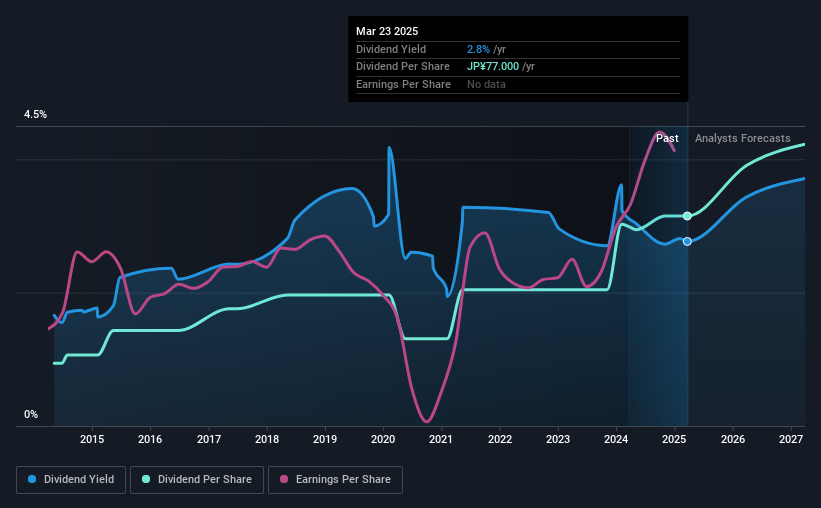Click the teal Dividend Per Share legend dot
This screenshot has height=508, width=821.
click(x=146, y=479)
